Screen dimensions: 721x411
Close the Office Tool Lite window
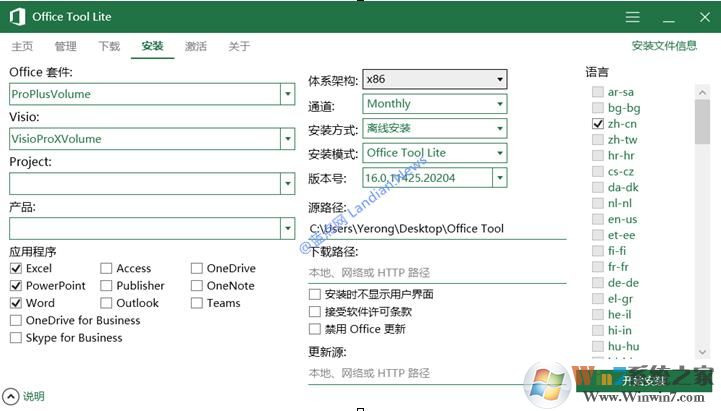(x=702, y=17)
